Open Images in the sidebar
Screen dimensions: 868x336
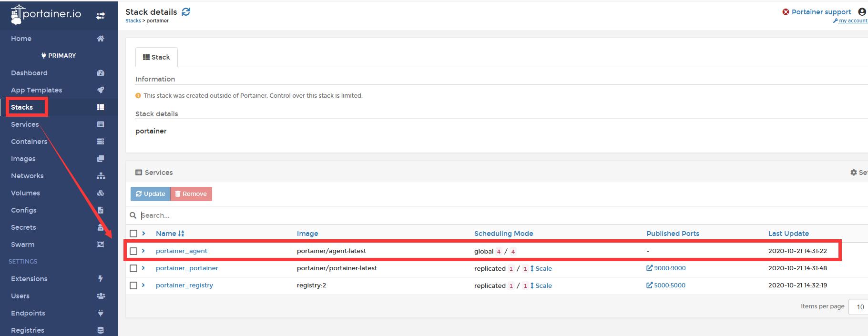click(23, 159)
